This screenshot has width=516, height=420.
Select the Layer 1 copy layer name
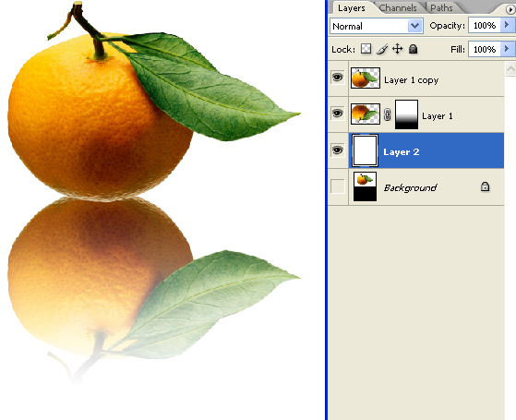pos(412,80)
